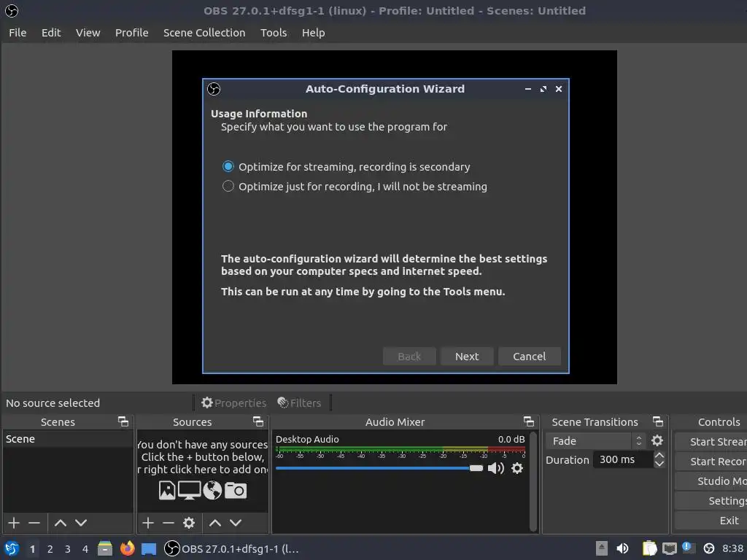Launch Firefox from taskbar
The image size is (747, 560).
[x=127, y=548]
